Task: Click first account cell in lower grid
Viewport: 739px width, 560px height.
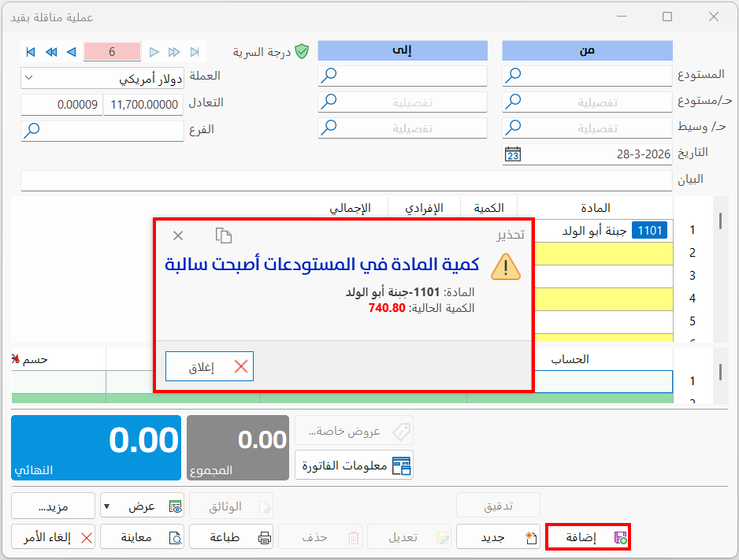Action: [603, 381]
